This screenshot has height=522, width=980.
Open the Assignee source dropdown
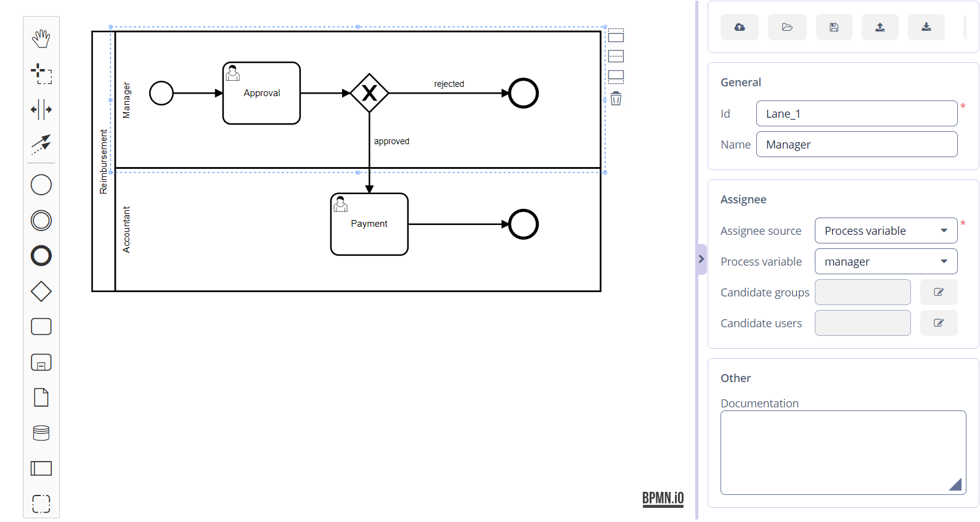[x=886, y=230]
